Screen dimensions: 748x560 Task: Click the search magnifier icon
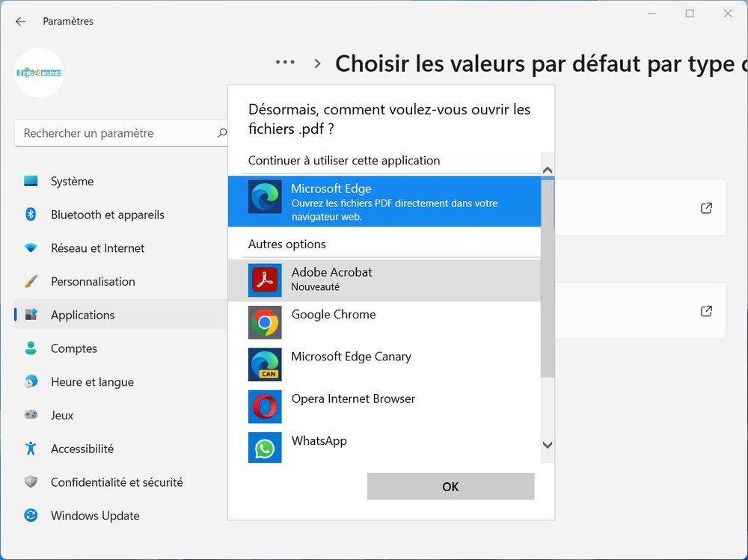click(222, 133)
